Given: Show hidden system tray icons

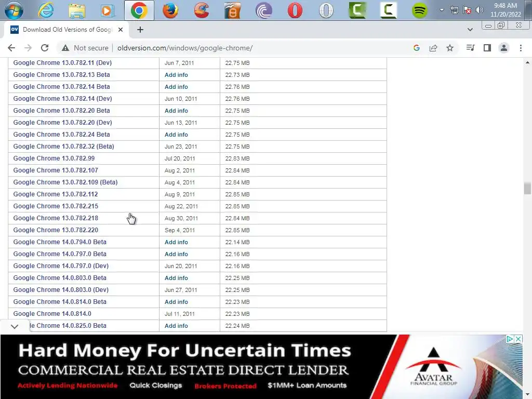Looking at the screenshot, I should [x=442, y=10].
